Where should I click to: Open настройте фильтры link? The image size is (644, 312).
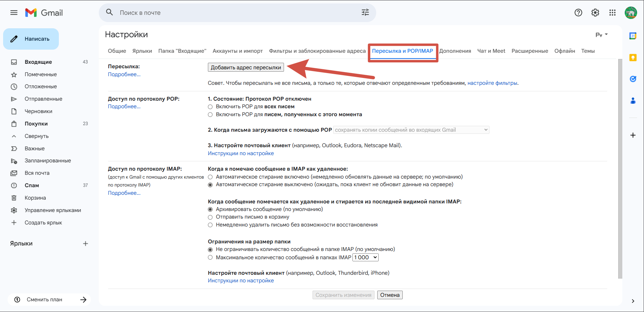492,83
